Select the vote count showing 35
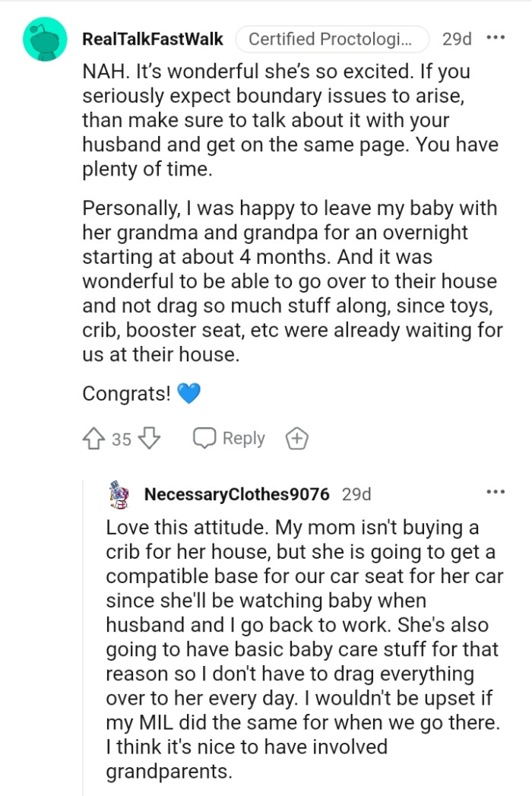Screen dimensions: 532x796 point(120,438)
